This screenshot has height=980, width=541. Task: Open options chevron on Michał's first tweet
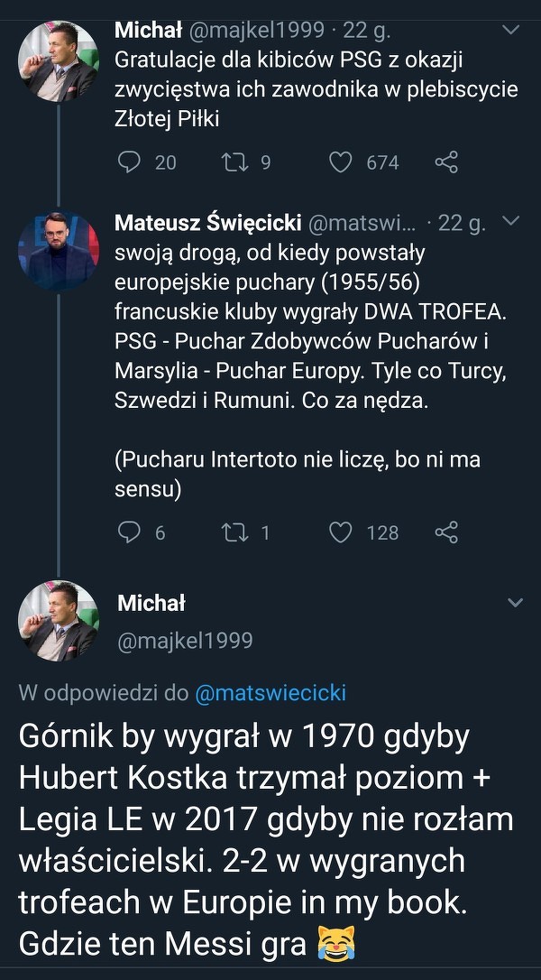pos(510,31)
